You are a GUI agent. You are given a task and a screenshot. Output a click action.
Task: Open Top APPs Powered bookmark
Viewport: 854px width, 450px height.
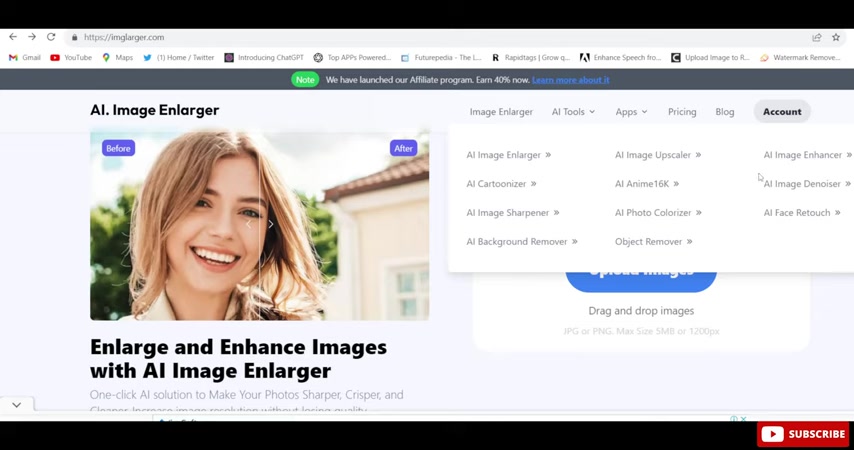(352, 57)
